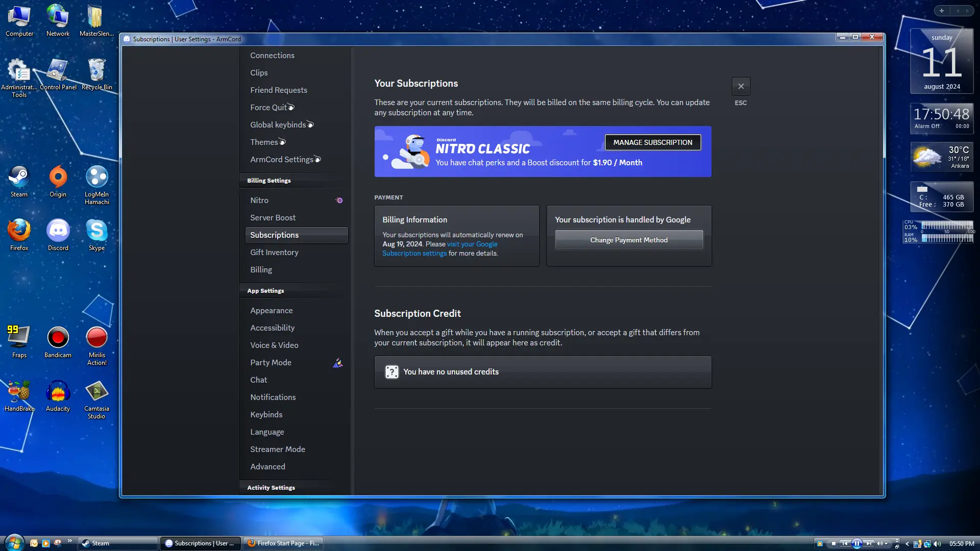The height and width of the screenshot is (551, 980).
Task: Open ArmCord Settings
Action: tap(285, 160)
